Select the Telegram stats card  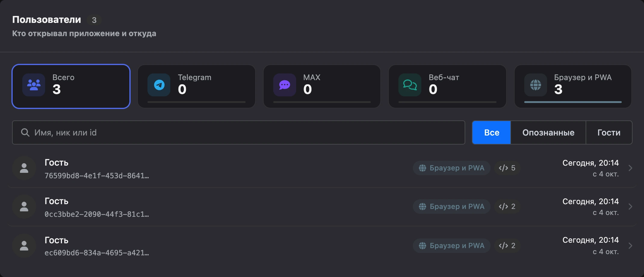197,86
